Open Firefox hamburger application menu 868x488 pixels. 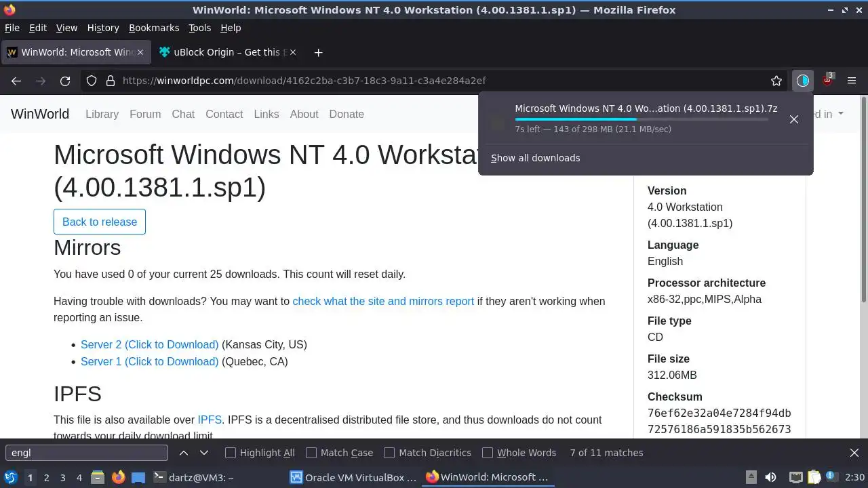pos(852,81)
